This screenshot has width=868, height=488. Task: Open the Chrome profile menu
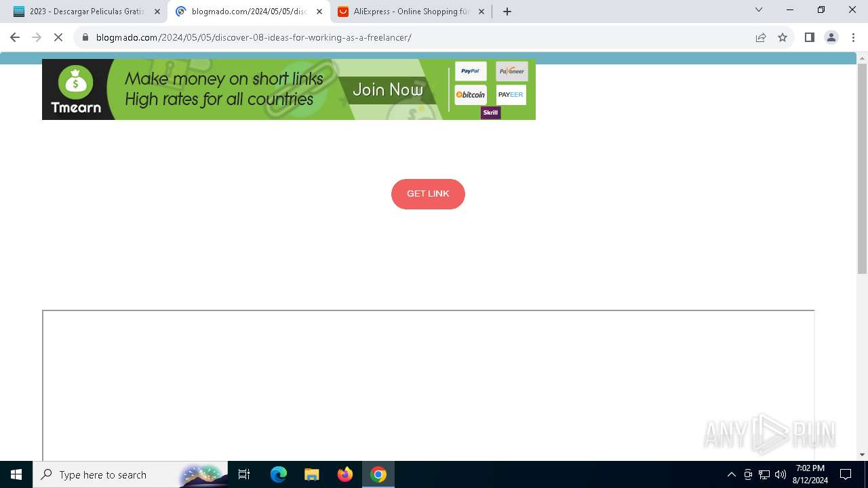tap(831, 37)
